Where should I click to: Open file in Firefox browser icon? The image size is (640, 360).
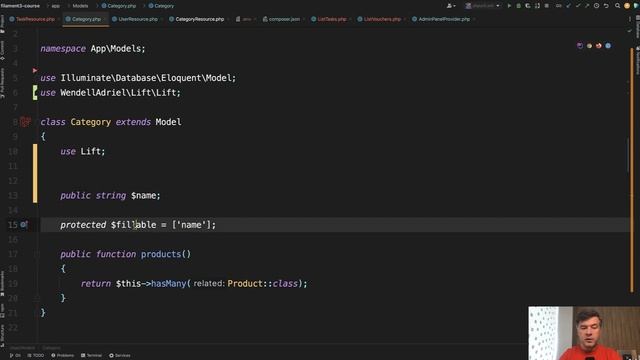598,46
